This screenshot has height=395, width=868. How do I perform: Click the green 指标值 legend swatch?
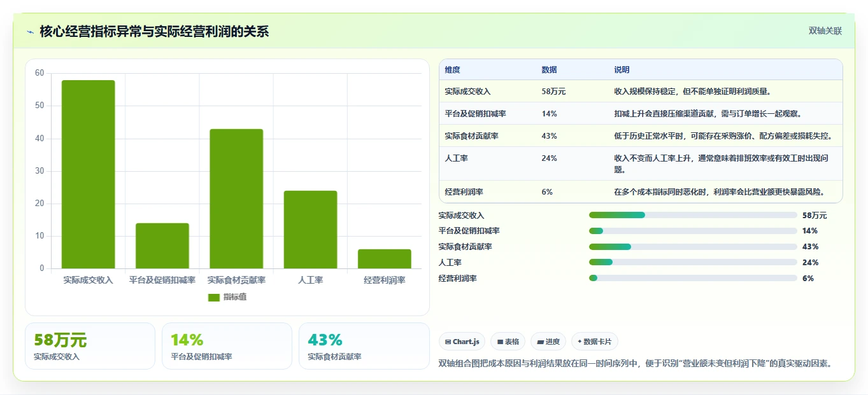pyautogui.click(x=214, y=297)
